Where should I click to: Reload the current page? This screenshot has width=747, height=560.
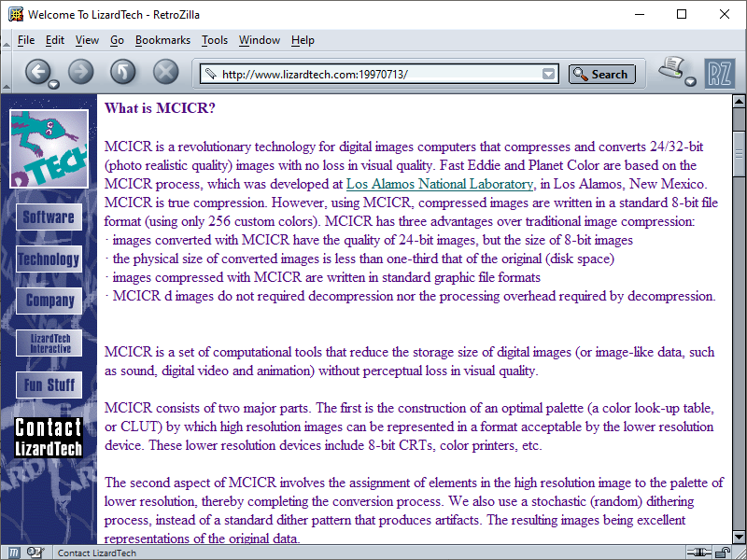pyautogui.click(x=122, y=73)
